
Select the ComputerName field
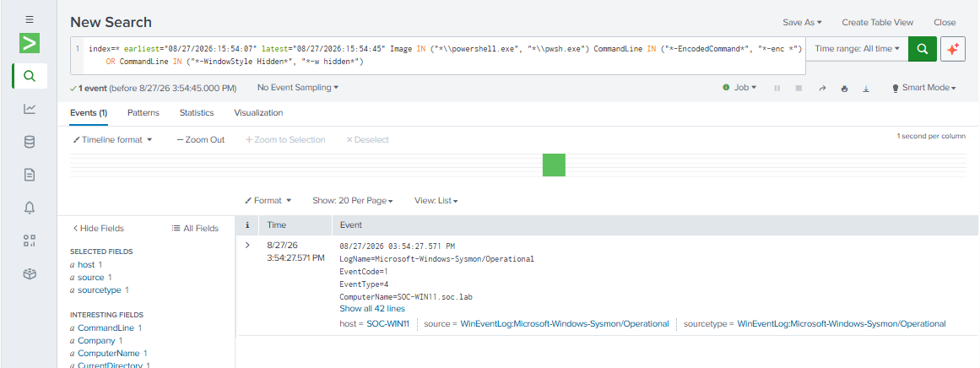110,353
